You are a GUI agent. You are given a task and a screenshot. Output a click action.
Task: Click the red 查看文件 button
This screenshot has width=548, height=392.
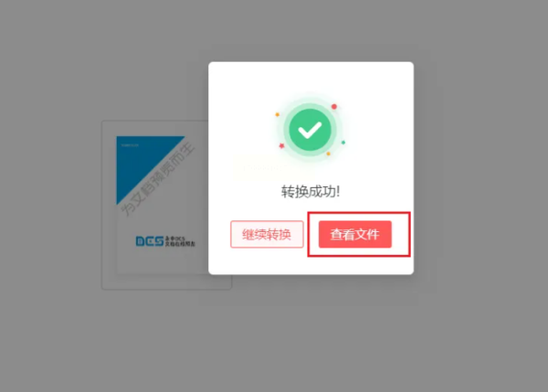[354, 234]
